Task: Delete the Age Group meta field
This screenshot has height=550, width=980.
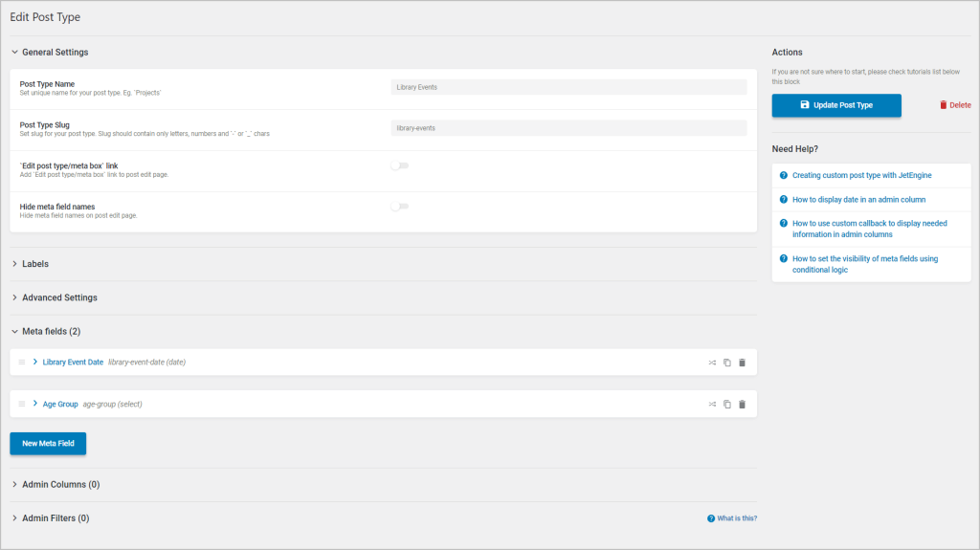Action: [742, 405]
